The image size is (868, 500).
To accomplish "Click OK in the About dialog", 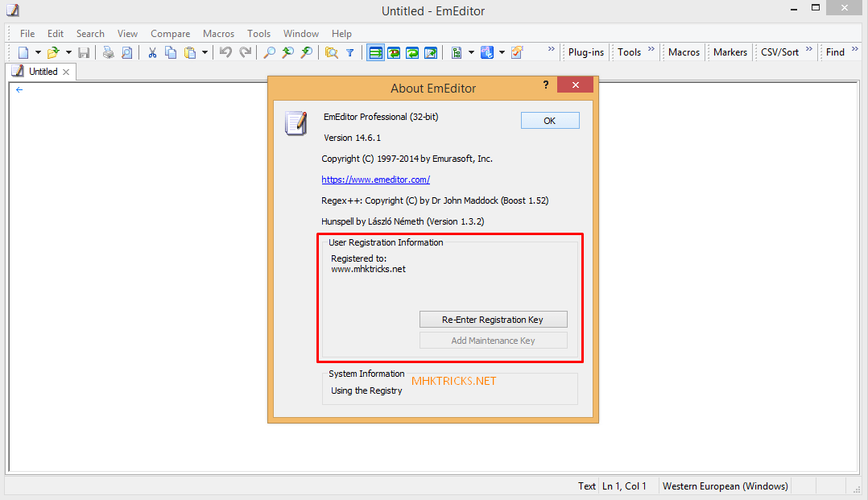I will click(x=550, y=121).
